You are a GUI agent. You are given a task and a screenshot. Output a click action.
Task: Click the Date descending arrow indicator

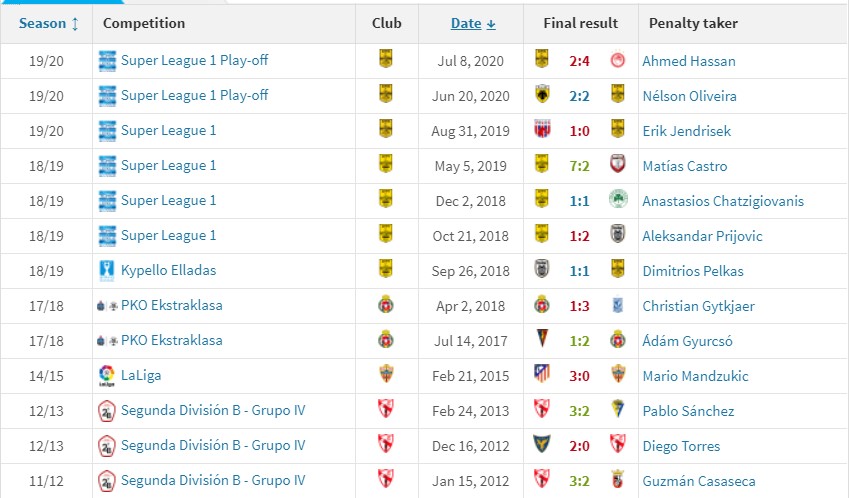pyautogui.click(x=491, y=24)
